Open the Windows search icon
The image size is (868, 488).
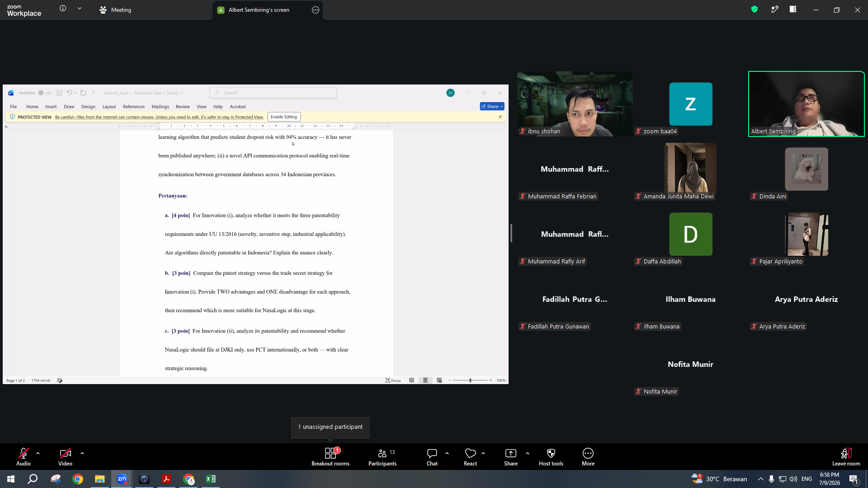point(33,479)
